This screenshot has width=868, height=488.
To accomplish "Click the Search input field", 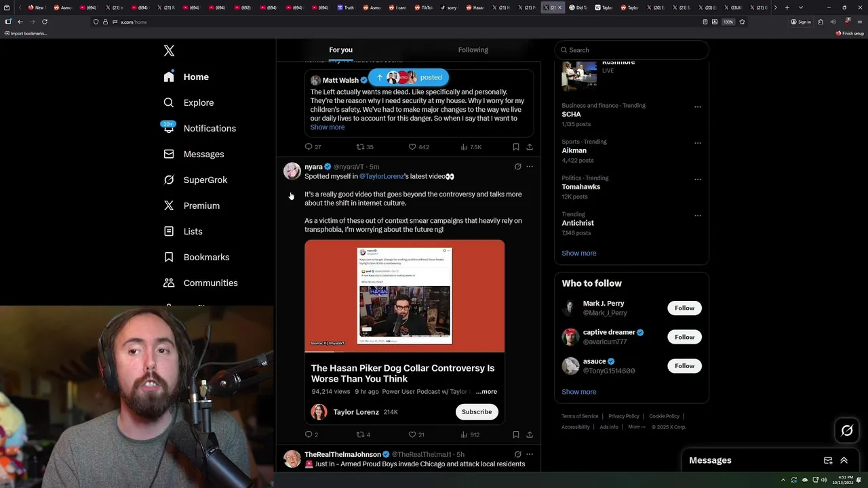I will [x=631, y=49].
